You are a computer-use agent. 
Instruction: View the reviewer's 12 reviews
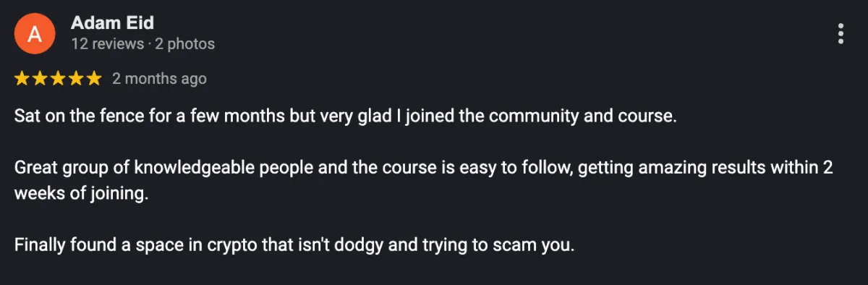[108, 44]
